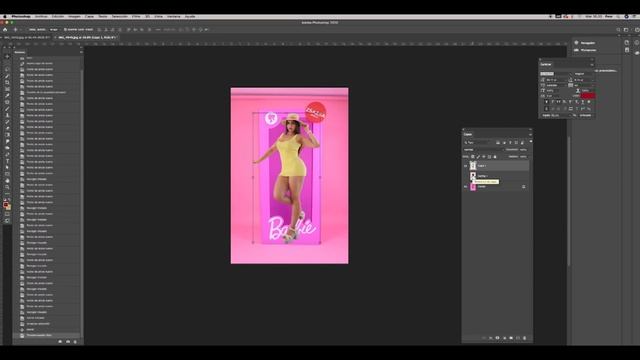Select the Brush tool

coord(7,109)
